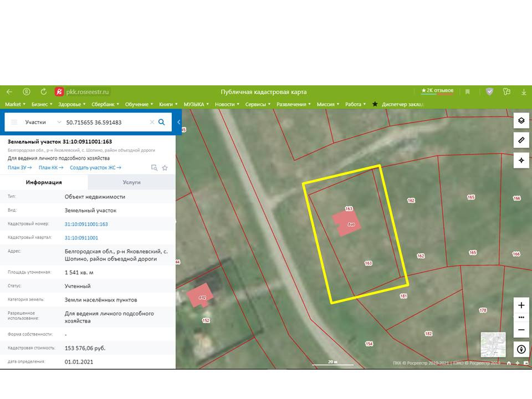The height and width of the screenshot is (399, 532).
Task: Select the Информация tab
Action: [44, 182]
